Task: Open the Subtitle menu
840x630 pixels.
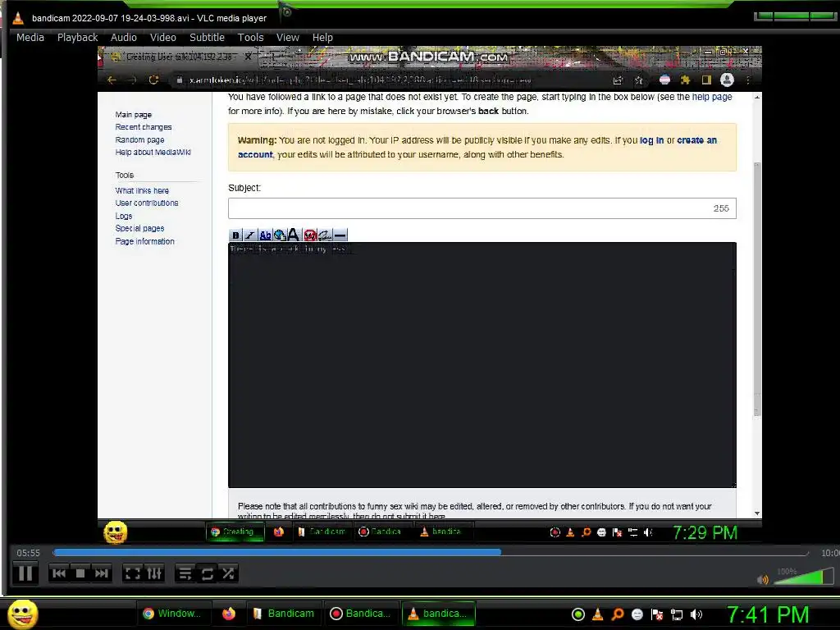Action: tap(207, 38)
